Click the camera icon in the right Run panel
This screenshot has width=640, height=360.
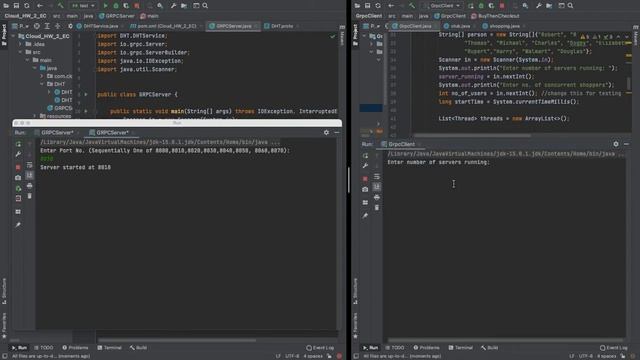365,189
